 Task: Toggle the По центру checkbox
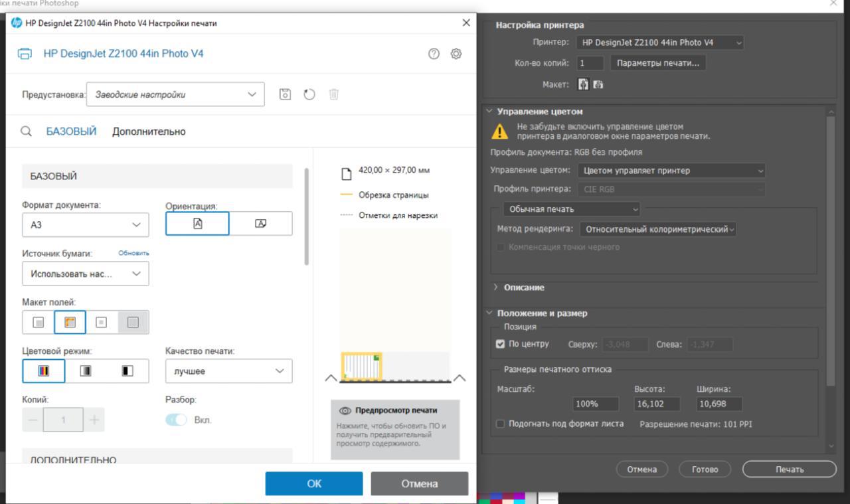[x=501, y=344]
